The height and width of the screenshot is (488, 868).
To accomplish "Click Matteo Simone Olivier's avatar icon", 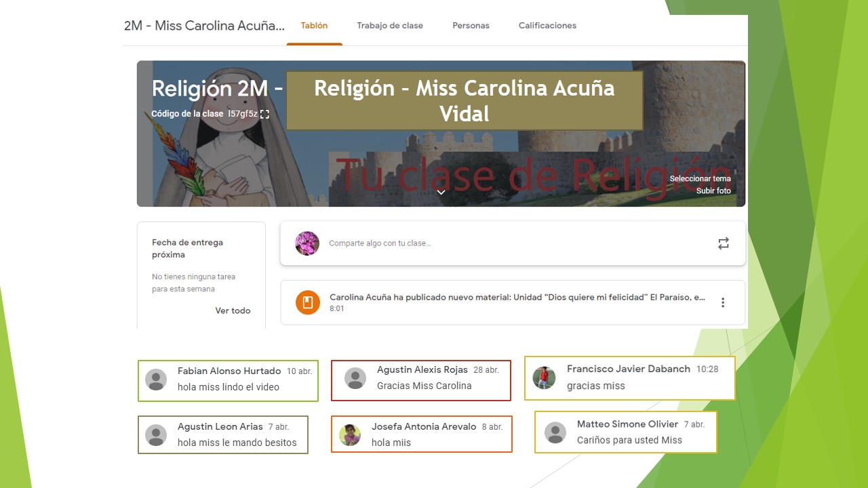I will (x=555, y=432).
